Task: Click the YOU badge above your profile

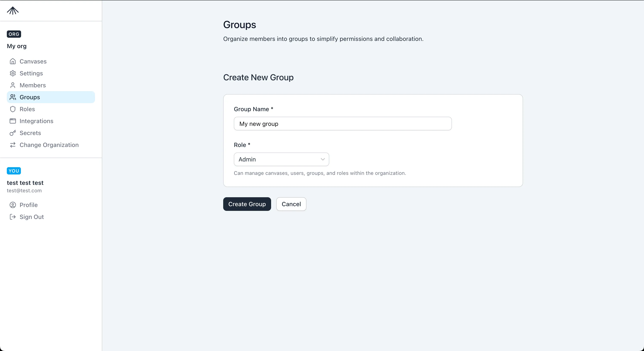Action: point(14,171)
